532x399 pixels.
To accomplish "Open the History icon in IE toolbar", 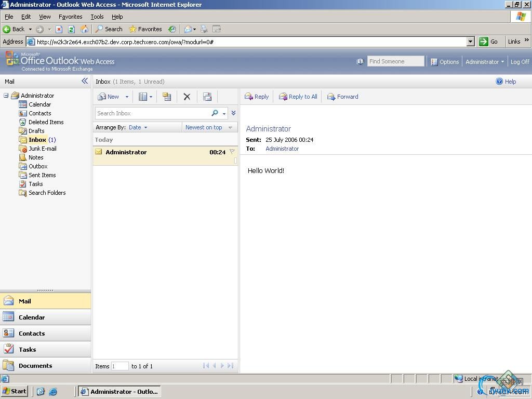I will pos(172,29).
